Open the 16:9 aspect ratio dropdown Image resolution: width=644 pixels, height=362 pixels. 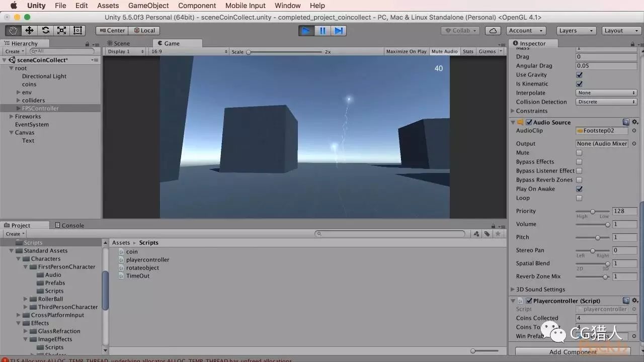coord(189,51)
